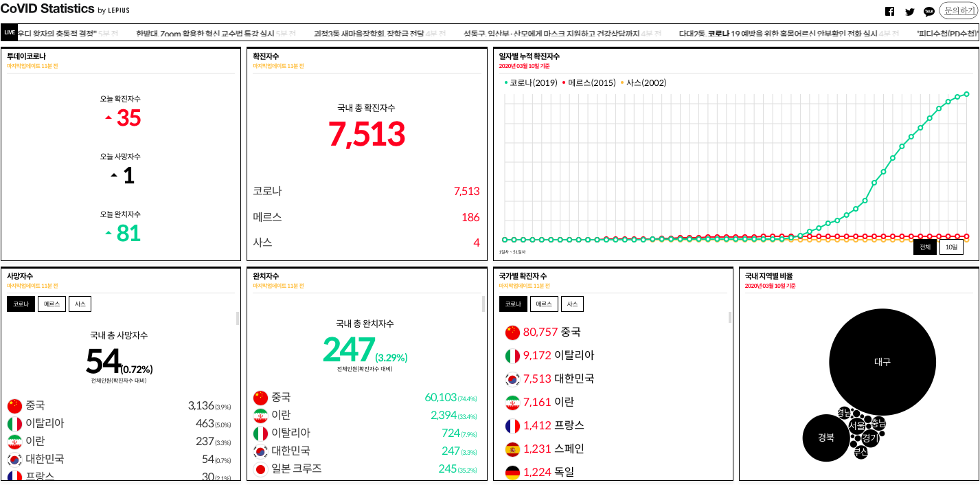Click Germany flag beside 1,224 독일
Viewport: 980px width, 485px height.
point(512,472)
